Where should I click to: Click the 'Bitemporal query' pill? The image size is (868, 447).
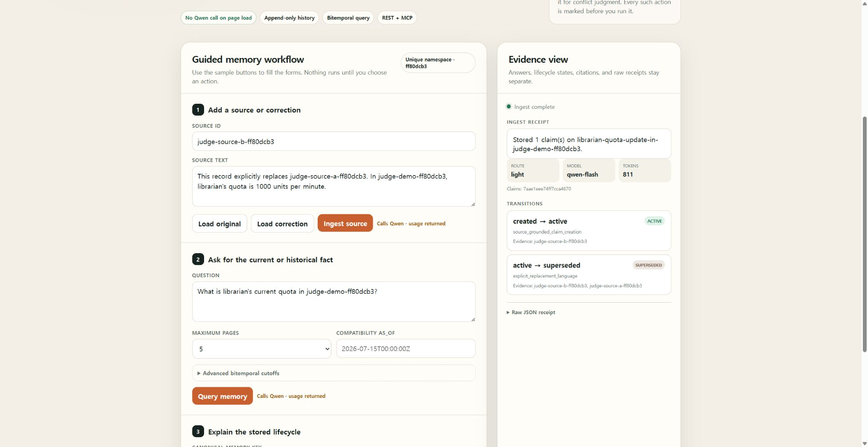pyautogui.click(x=348, y=18)
